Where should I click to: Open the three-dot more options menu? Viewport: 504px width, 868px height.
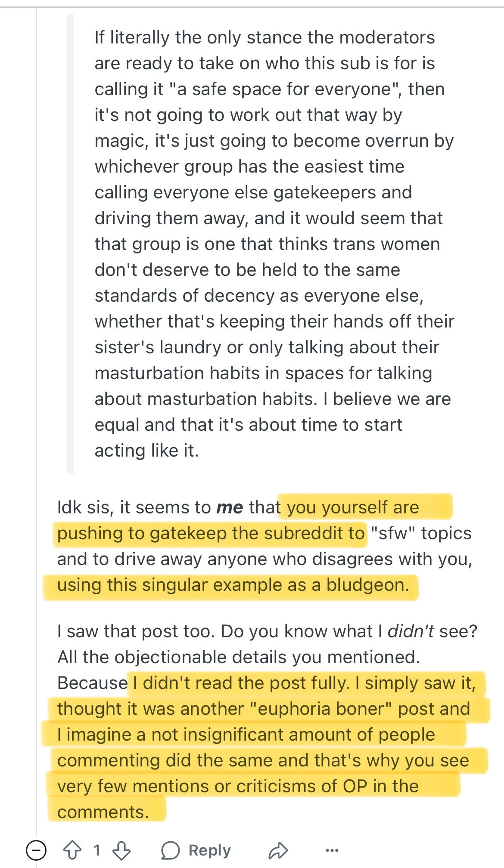(x=332, y=850)
